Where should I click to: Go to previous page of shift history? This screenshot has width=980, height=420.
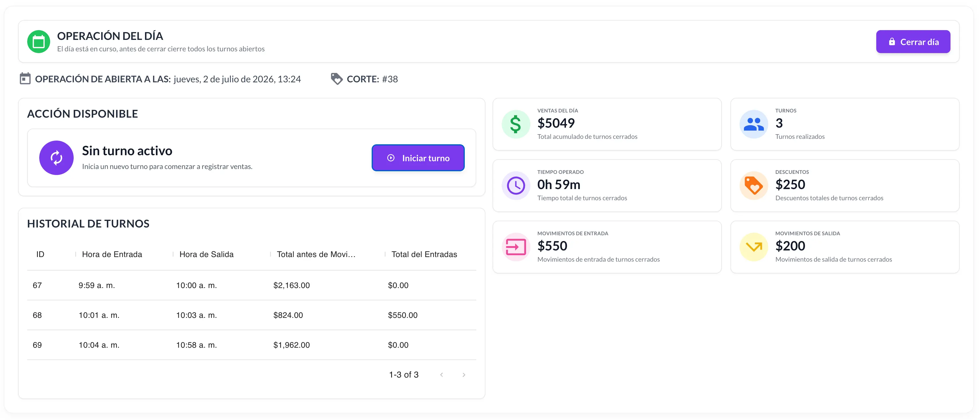click(441, 375)
